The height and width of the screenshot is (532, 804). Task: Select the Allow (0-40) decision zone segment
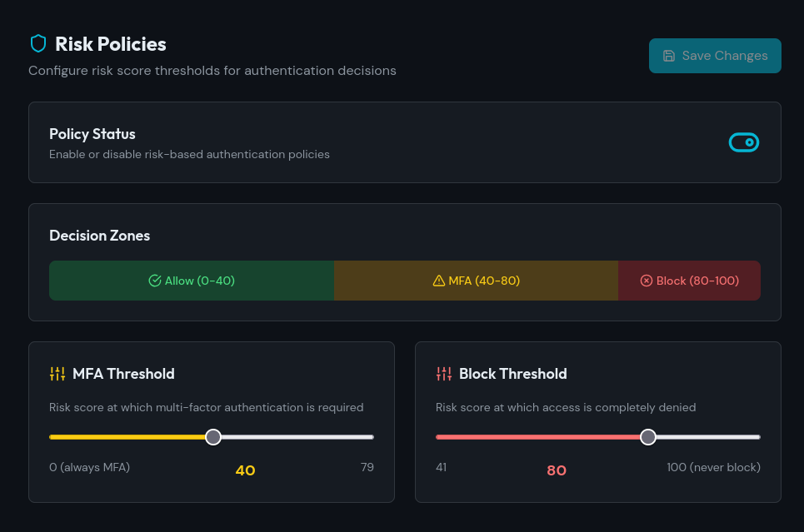pyautogui.click(x=192, y=281)
